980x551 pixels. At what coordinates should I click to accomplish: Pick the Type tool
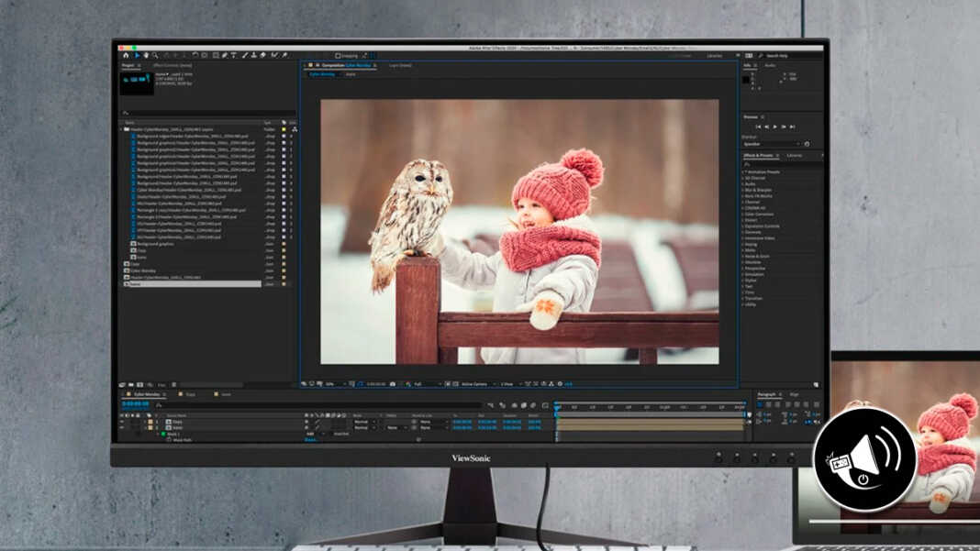click(x=233, y=56)
